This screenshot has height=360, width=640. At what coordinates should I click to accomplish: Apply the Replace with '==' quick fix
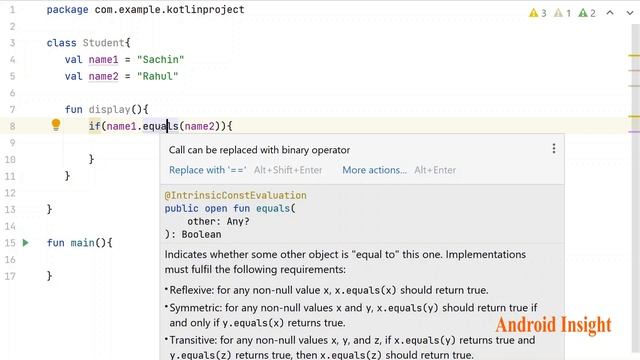[207, 170]
